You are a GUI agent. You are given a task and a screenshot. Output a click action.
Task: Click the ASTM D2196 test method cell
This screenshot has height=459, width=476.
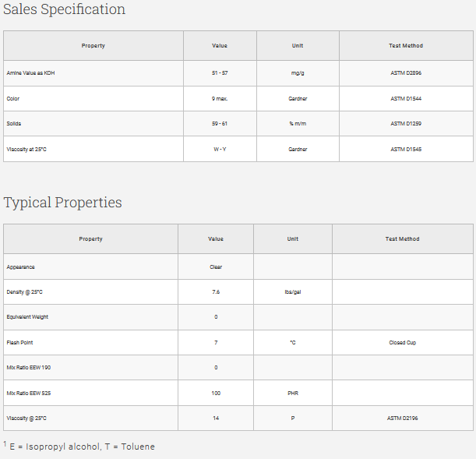(402, 418)
